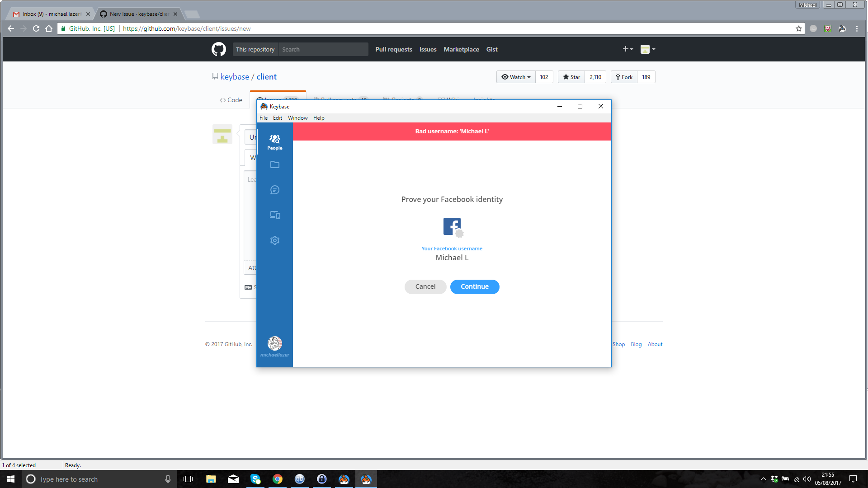Open the Devices icon in Keybase sidebar
868x488 pixels.
point(275,215)
